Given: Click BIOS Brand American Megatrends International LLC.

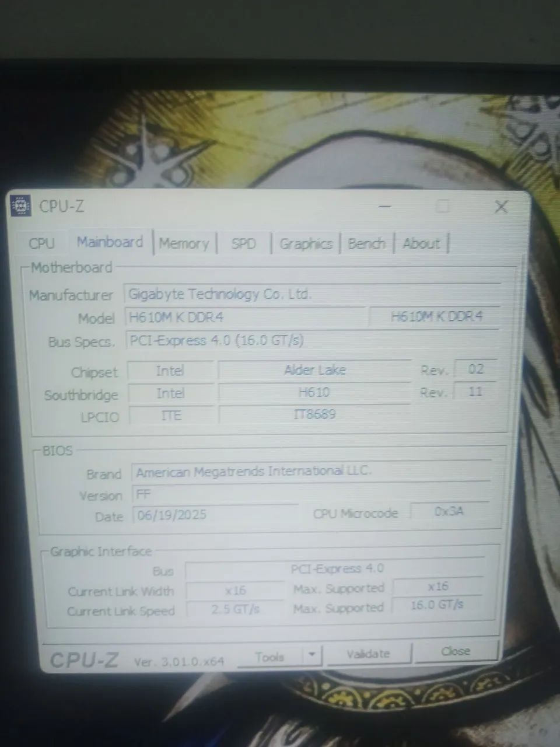Looking at the screenshot, I should click(x=311, y=471).
